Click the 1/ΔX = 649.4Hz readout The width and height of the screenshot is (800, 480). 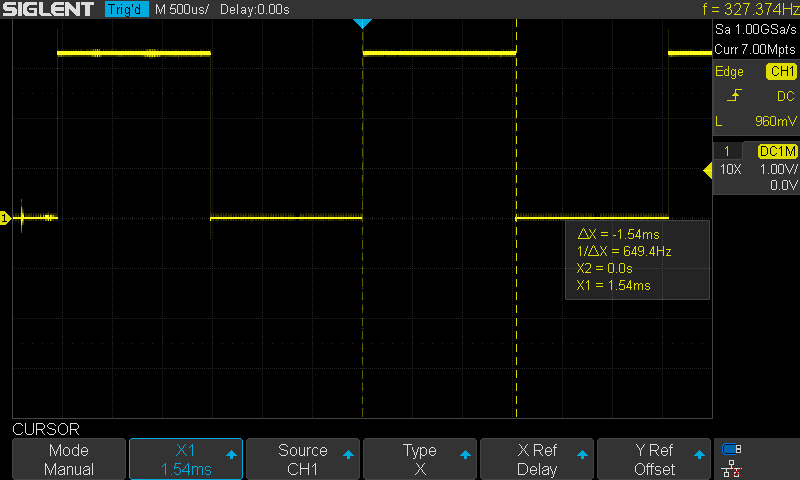624,251
